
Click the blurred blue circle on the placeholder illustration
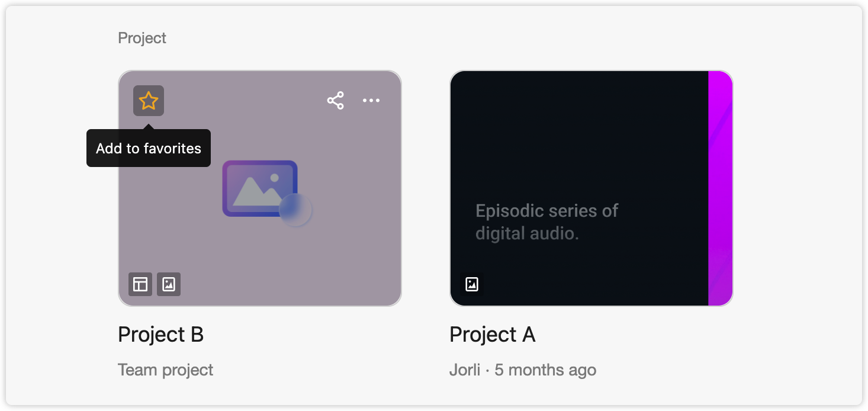click(295, 210)
